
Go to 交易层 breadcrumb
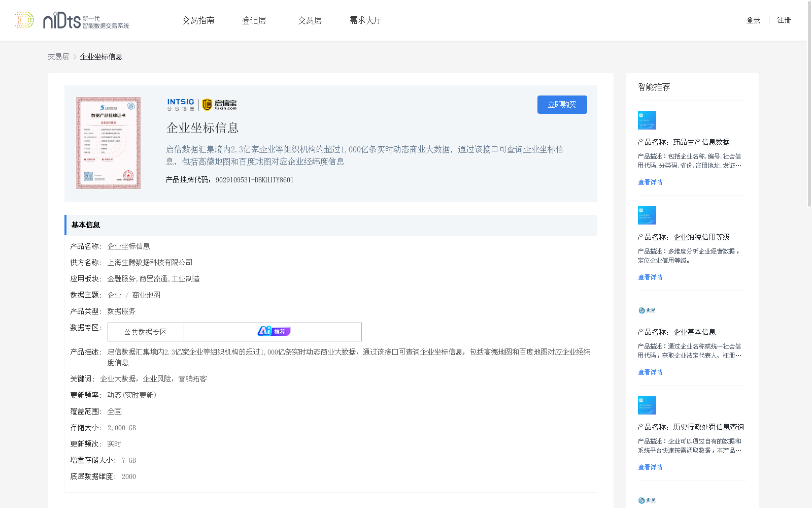[58, 57]
